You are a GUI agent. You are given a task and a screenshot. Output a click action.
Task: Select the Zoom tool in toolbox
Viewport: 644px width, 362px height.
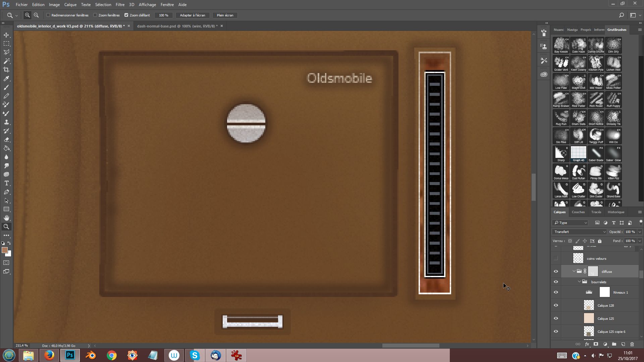coord(6,227)
